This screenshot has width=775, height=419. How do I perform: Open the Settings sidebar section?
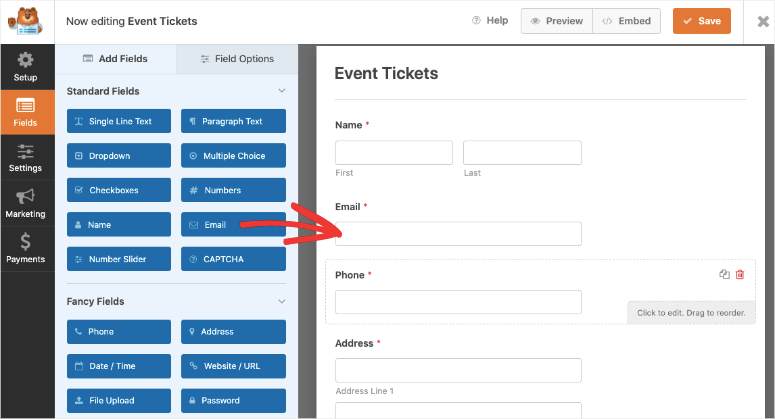tap(25, 158)
